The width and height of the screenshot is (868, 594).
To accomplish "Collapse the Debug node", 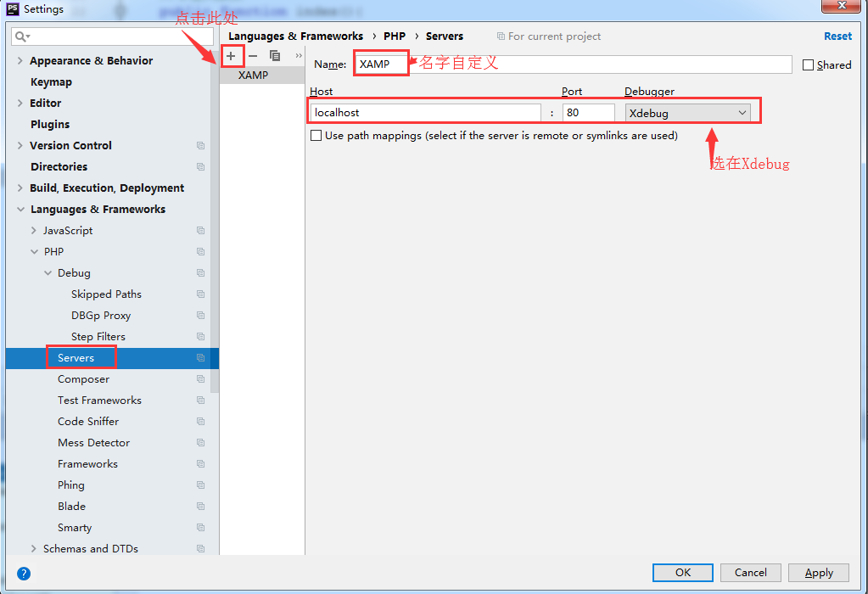I will point(48,273).
